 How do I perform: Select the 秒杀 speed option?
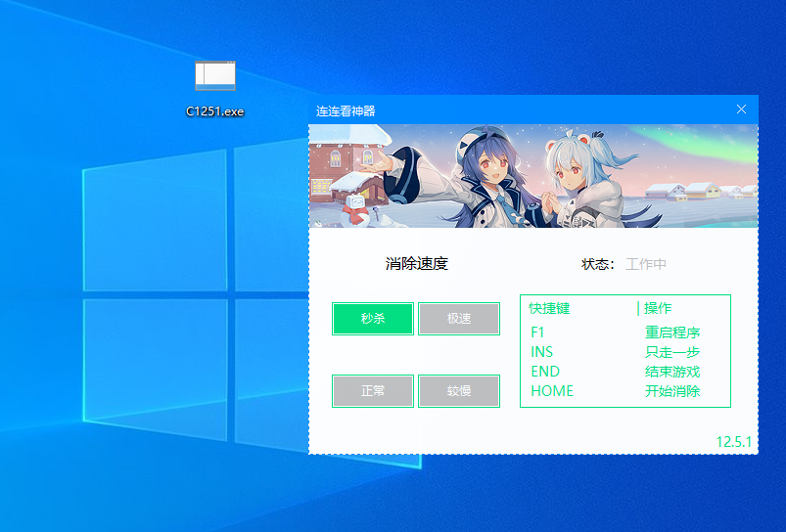click(x=373, y=319)
